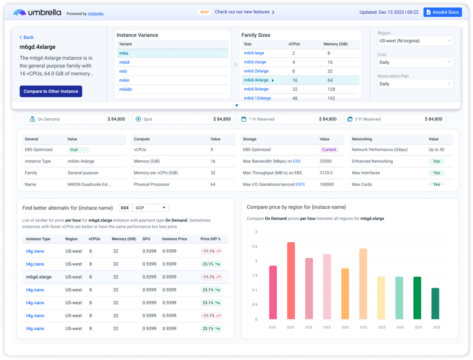Viewport: 473px width, 360px height.
Task: Select the m6idn variant
Action: (126, 89)
